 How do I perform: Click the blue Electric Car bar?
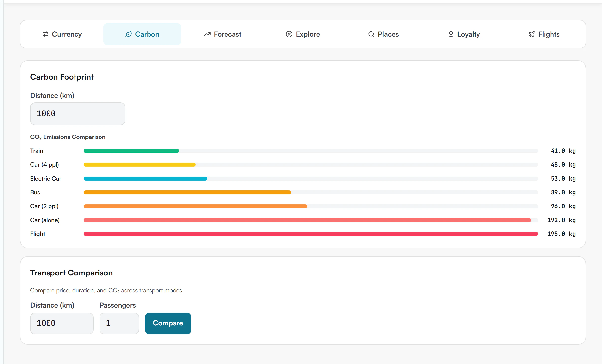coord(146,179)
